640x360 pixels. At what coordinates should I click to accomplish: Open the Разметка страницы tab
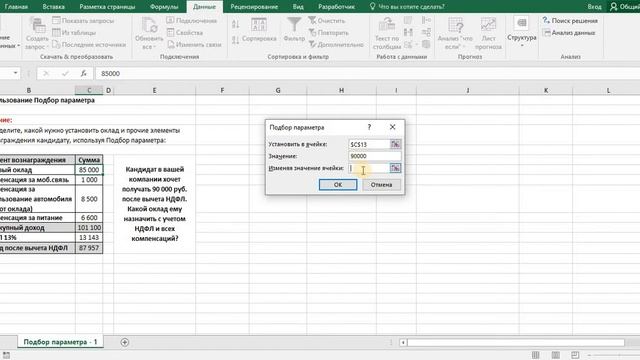coord(107,7)
